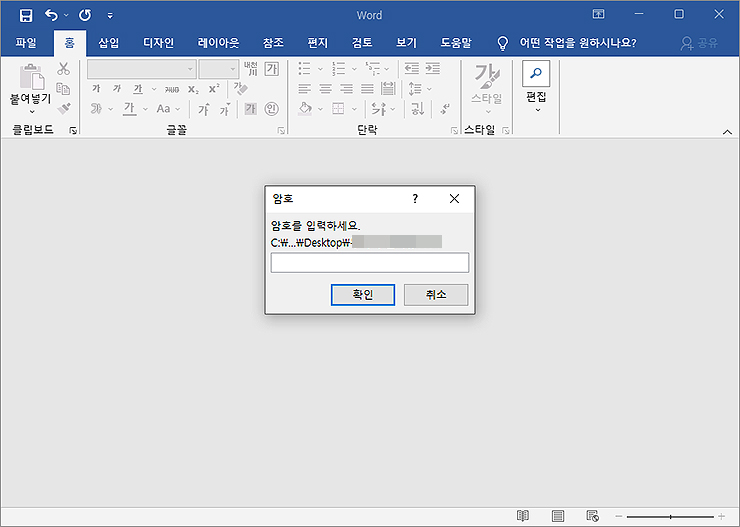This screenshot has height=527, width=740.
Task: Click the Borders icon
Action: click(338, 109)
